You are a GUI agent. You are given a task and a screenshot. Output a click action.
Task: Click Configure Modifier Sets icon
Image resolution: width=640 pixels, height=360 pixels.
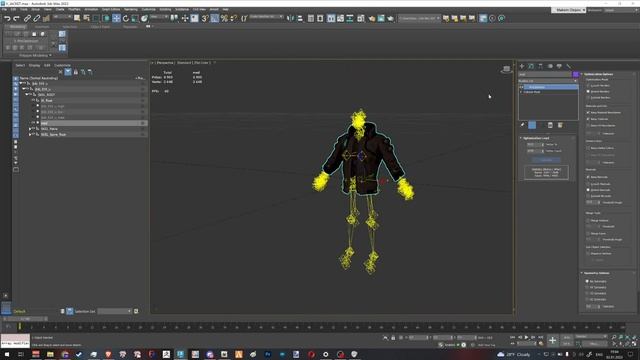[560, 125]
